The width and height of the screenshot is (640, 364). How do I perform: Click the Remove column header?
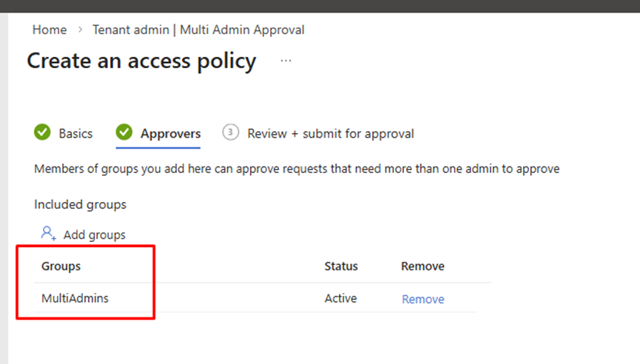422,266
